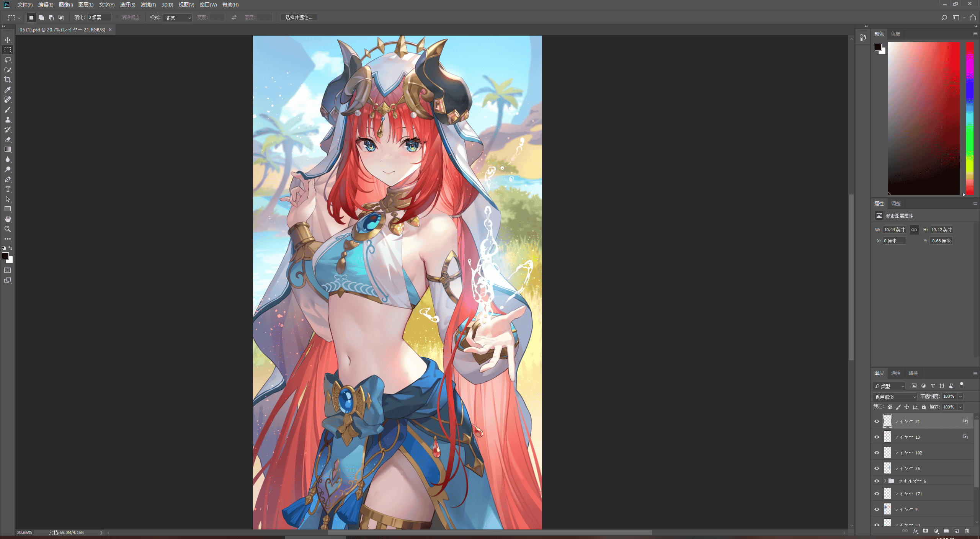The height and width of the screenshot is (539, 980).
Task: Open the layer filter 类型 dropdown
Action: point(889,386)
